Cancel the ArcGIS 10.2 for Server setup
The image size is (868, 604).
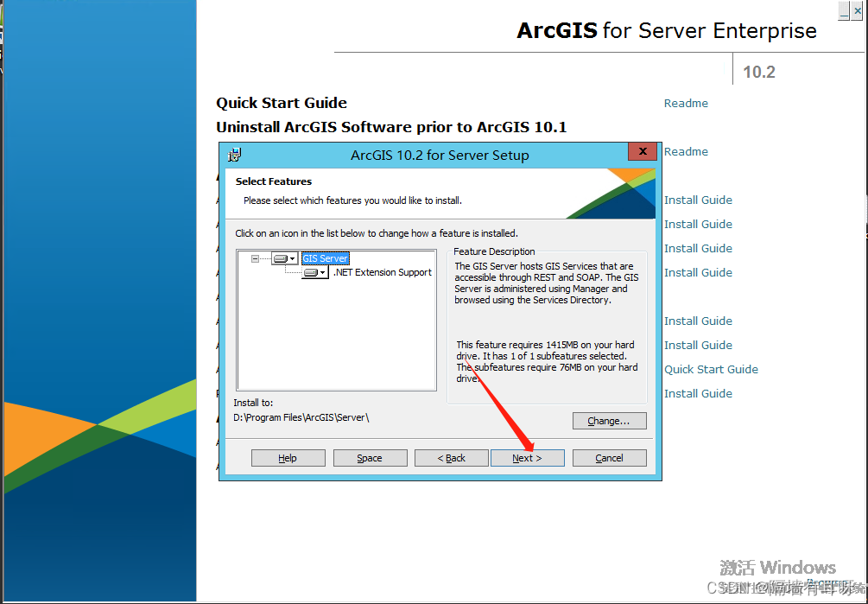[x=609, y=457]
